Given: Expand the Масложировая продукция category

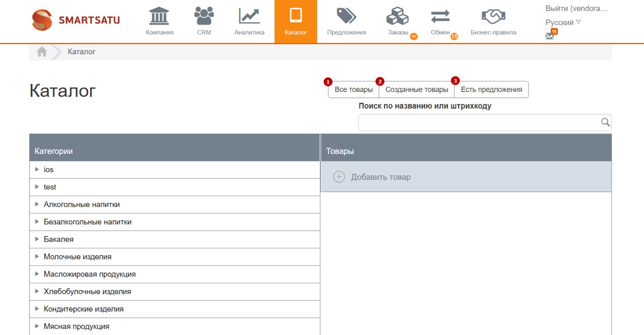Looking at the screenshot, I should point(37,274).
